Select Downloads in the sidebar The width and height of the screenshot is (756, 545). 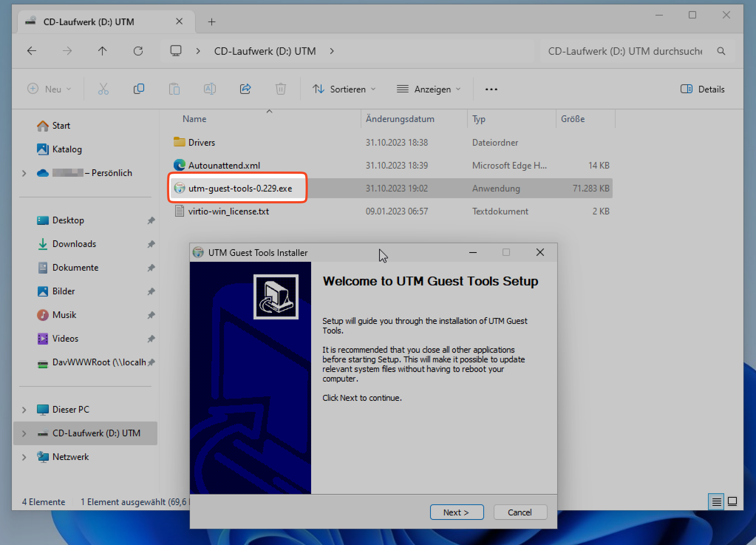point(74,244)
